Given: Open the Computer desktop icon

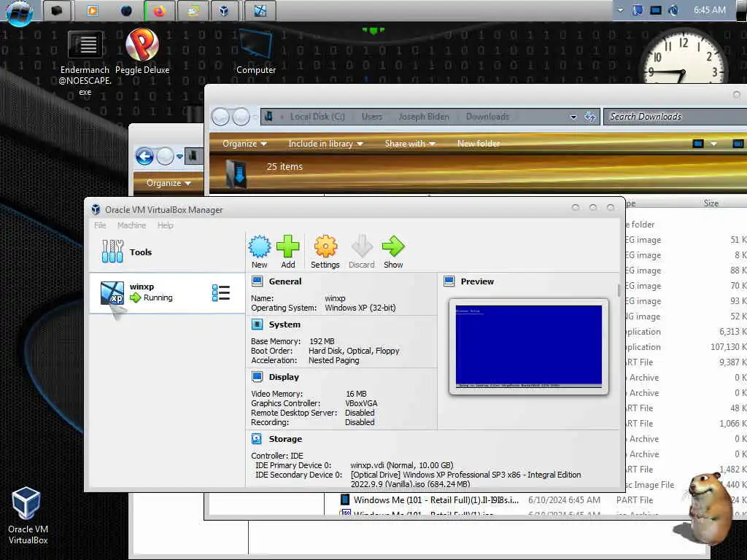Looking at the screenshot, I should click(x=256, y=52).
